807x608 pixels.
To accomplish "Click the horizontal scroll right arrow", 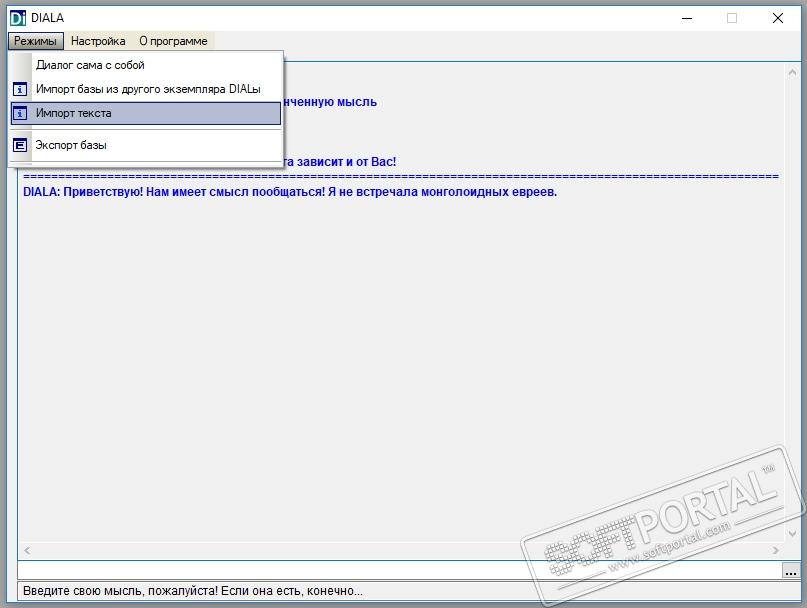I will pyautogui.click(x=776, y=550).
